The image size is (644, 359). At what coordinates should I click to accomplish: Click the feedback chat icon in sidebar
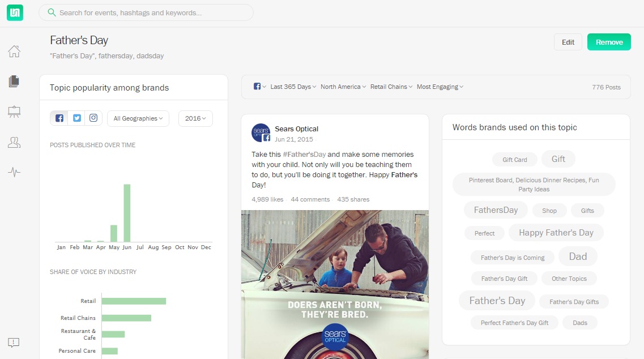[14, 343]
